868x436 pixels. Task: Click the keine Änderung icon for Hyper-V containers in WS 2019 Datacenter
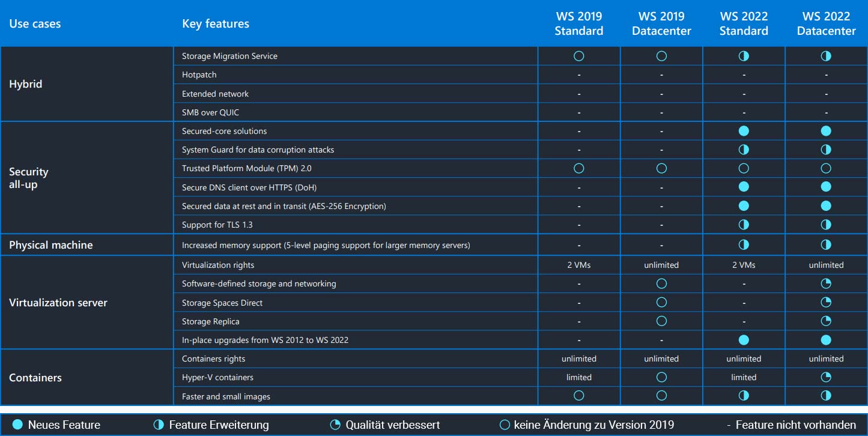pos(661,377)
